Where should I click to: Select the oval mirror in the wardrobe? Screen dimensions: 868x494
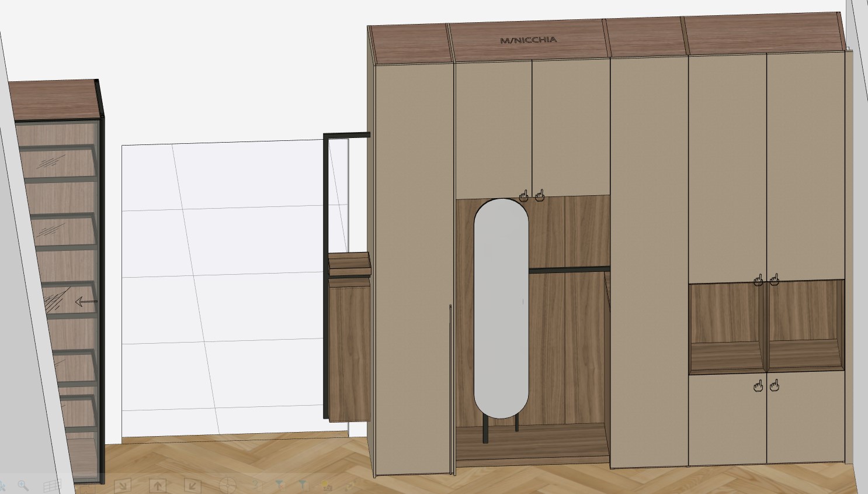click(501, 309)
